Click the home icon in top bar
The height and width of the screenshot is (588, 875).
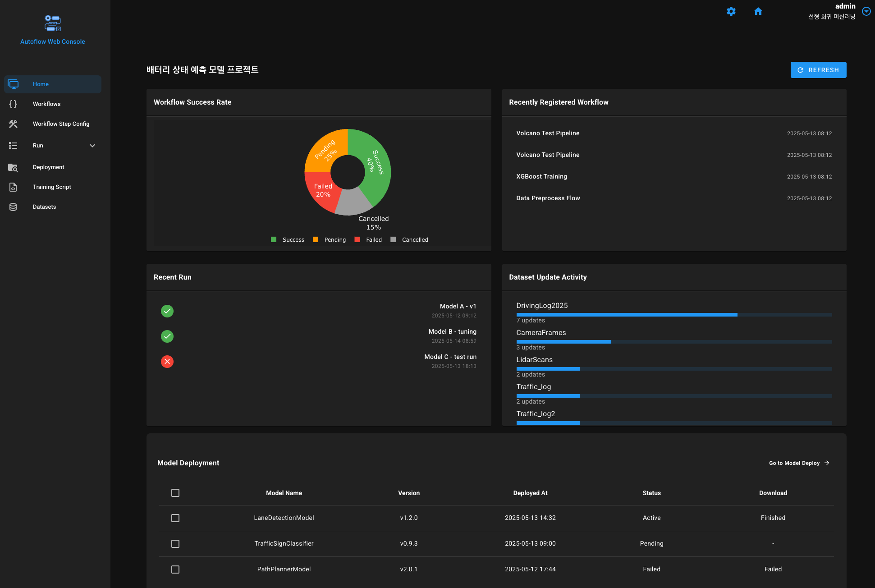coord(758,11)
